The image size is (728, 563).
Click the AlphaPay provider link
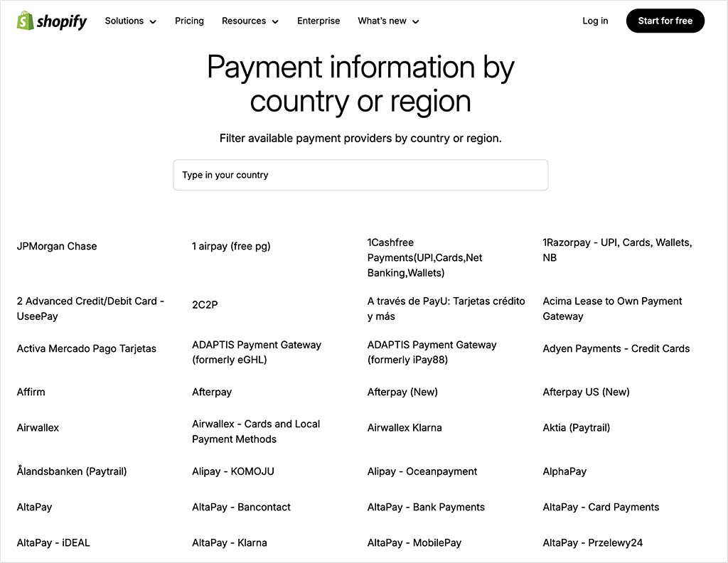tap(564, 471)
